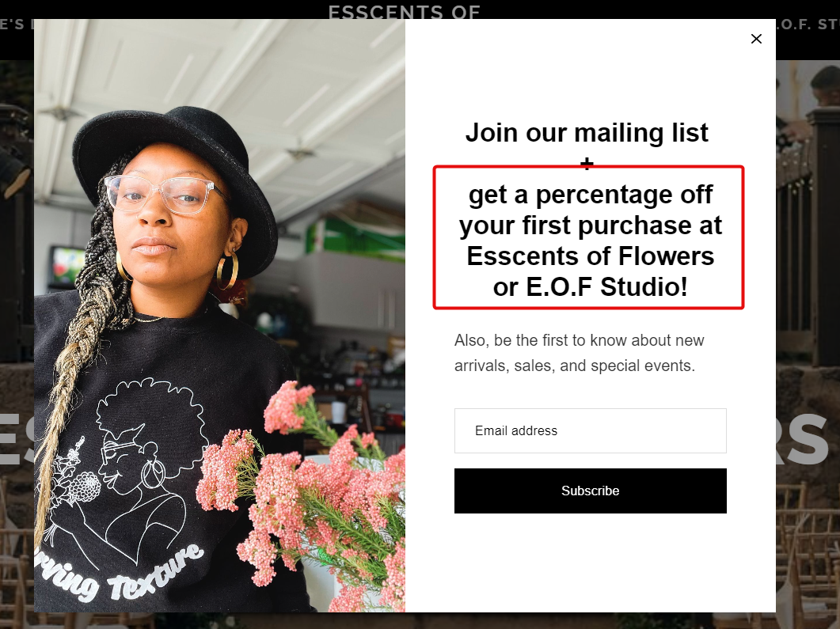Click the gold hoop earring in the photo

click(227, 272)
